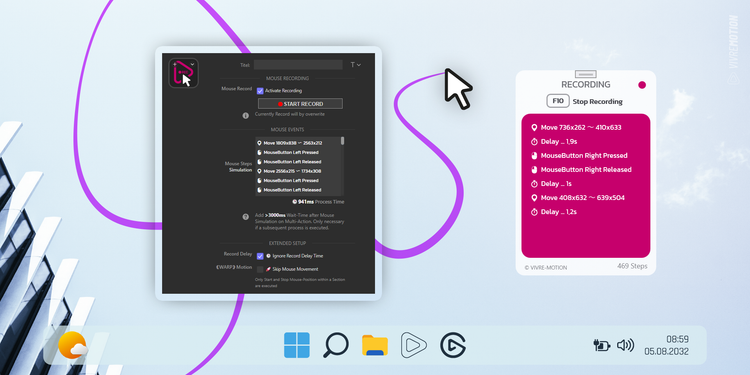This screenshot has height=375, width=750.
Task: Tick the Skip Mouse Movement checkbox
Action: coord(260,269)
